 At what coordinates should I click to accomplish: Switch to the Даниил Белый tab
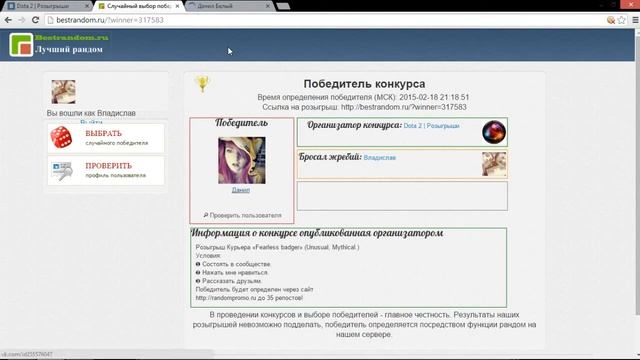tap(229, 6)
